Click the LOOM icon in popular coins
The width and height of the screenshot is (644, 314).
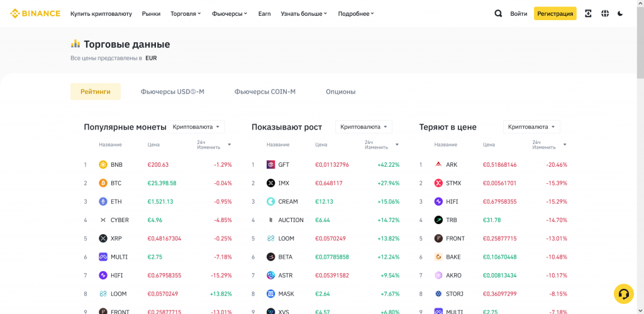[103, 294]
